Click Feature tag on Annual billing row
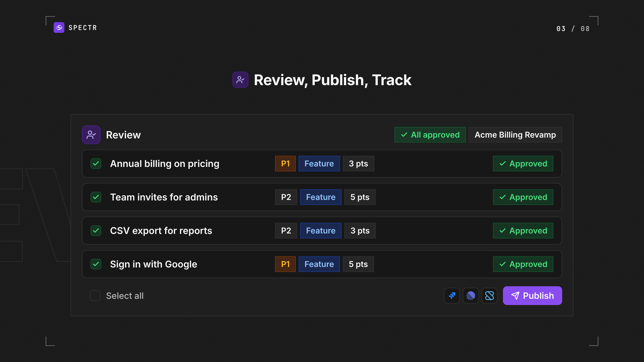The image size is (644, 362). (x=319, y=164)
